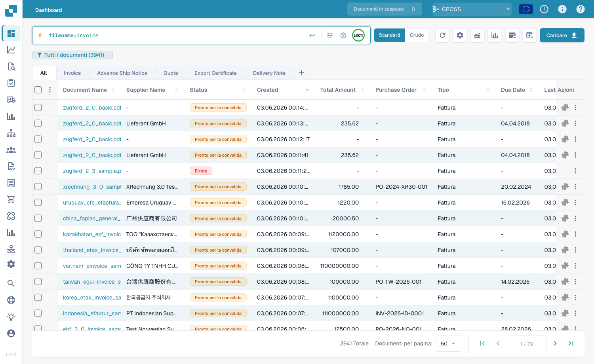The image size is (594, 364).
Task: Open the clipboard checklist sidebar icon
Action: [11, 83]
